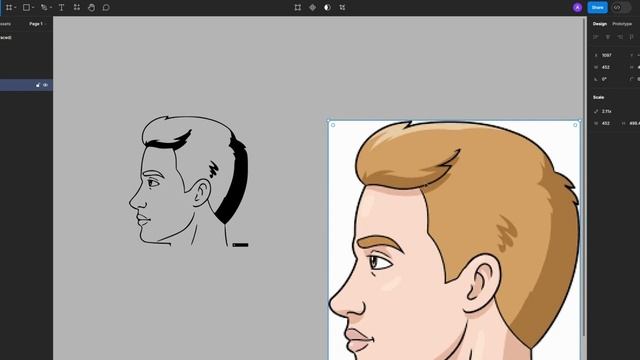Select the black outline head drawing
The image size is (640, 360).
point(189,181)
